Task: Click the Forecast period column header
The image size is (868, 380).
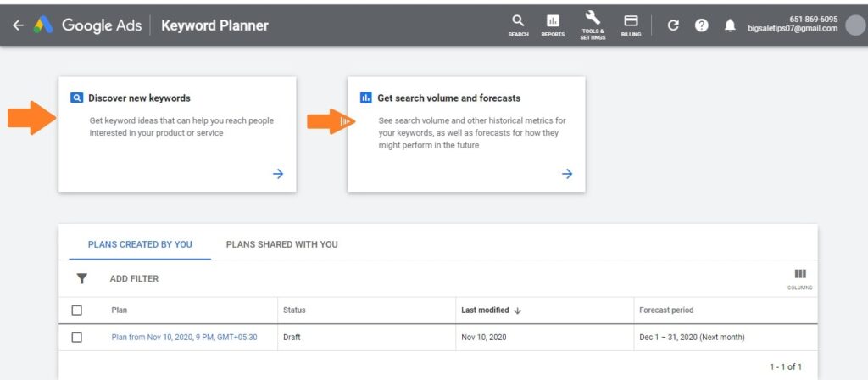Action: 666,310
